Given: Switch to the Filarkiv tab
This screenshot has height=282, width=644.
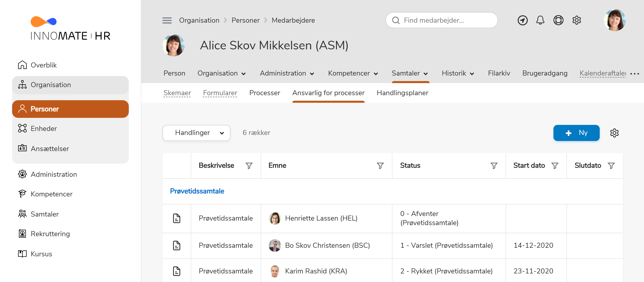Looking at the screenshot, I should (x=499, y=73).
